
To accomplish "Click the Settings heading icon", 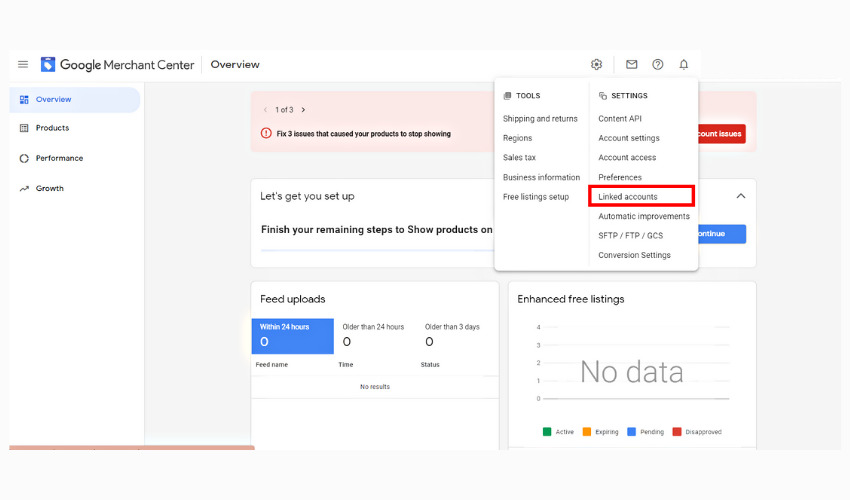I will (603, 95).
